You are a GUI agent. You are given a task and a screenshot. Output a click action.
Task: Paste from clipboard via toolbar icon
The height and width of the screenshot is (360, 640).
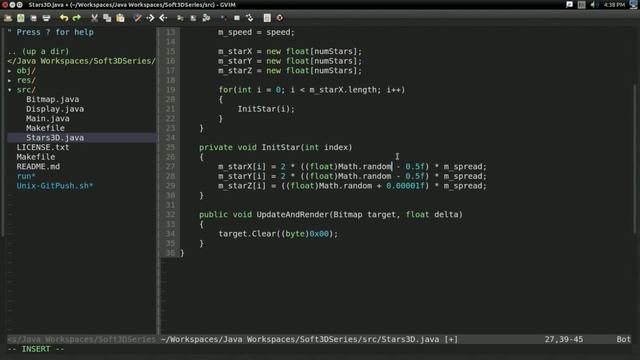[x=120, y=18]
